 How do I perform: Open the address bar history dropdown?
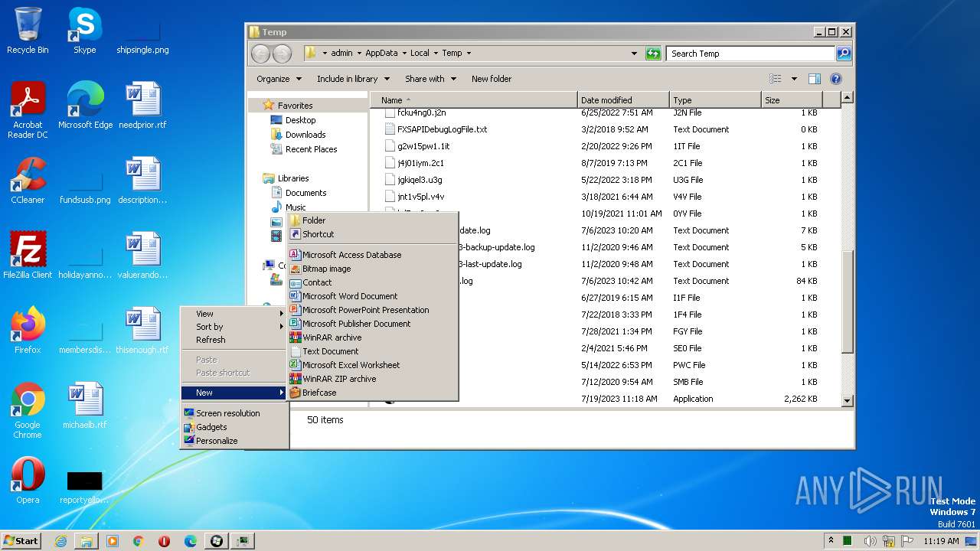(x=634, y=54)
